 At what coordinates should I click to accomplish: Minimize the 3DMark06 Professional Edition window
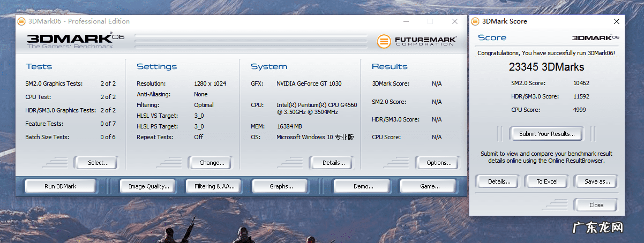click(x=406, y=21)
